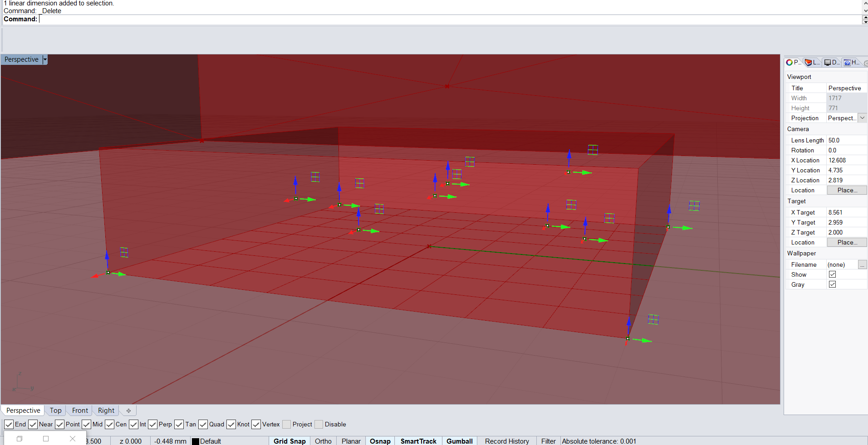The width and height of the screenshot is (868, 445).
Task: Click the -0.448 mm status bar value
Action: click(x=170, y=441)
